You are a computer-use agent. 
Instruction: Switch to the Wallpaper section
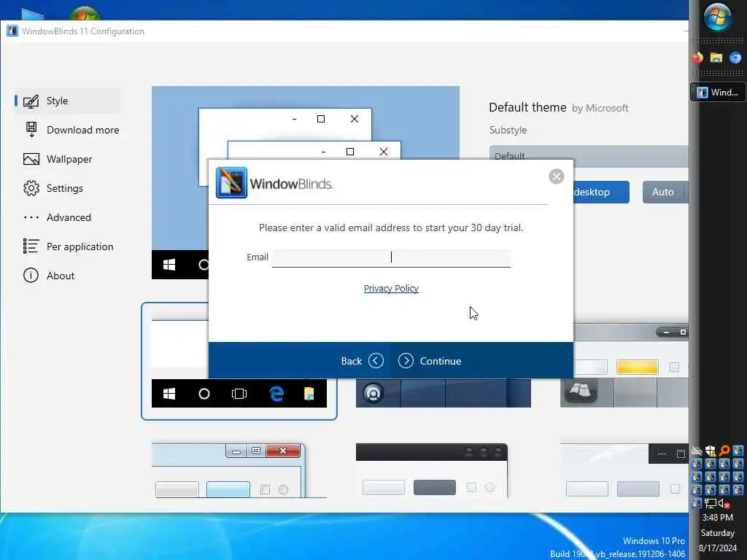point(67,159)
